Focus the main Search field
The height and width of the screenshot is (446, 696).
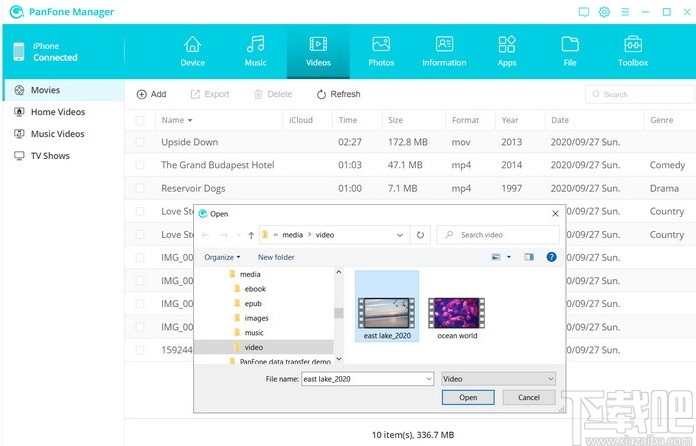point(640,95)
